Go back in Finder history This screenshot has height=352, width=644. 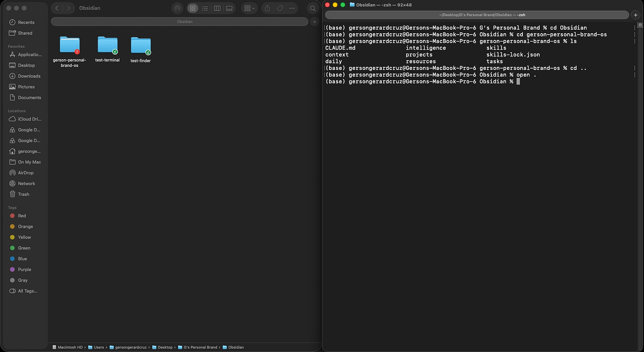pos(57,8)
